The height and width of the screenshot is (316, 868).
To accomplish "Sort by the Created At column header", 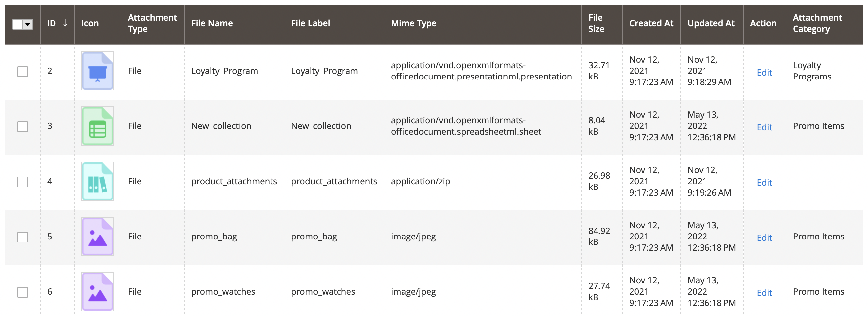I will 651,23.
